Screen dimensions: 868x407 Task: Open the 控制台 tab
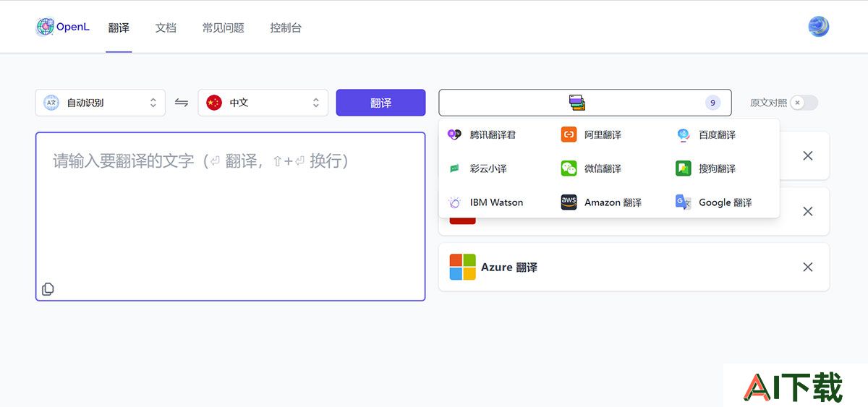[286, 27]
